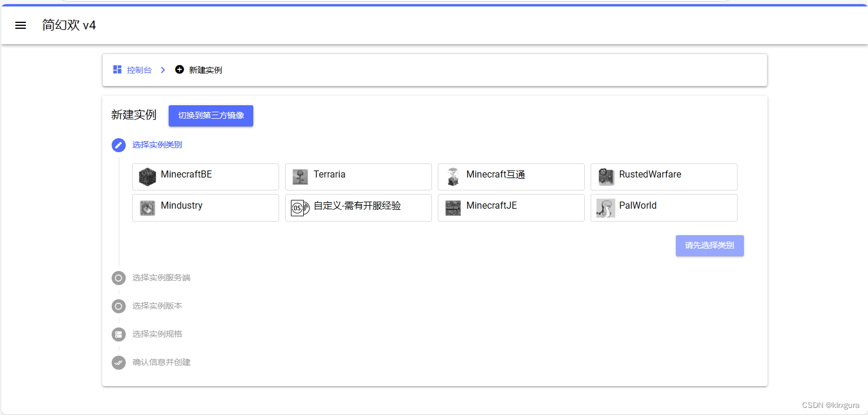Click the MinecraftBE block icon
This screenshot has height=415, width=868.
pos(148,176)
